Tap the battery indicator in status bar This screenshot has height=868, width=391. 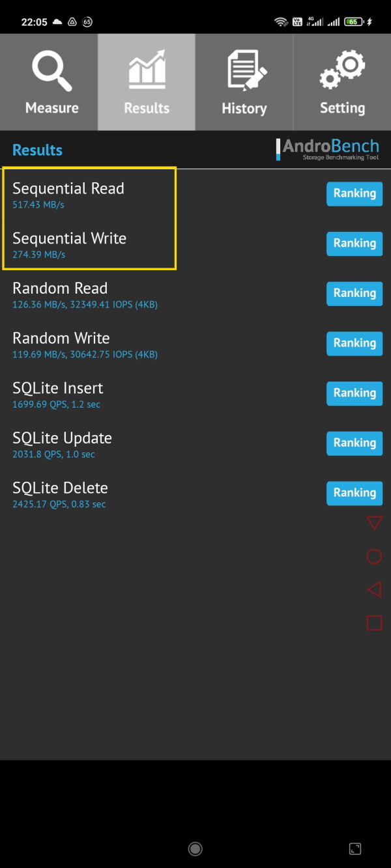point(355,21)
